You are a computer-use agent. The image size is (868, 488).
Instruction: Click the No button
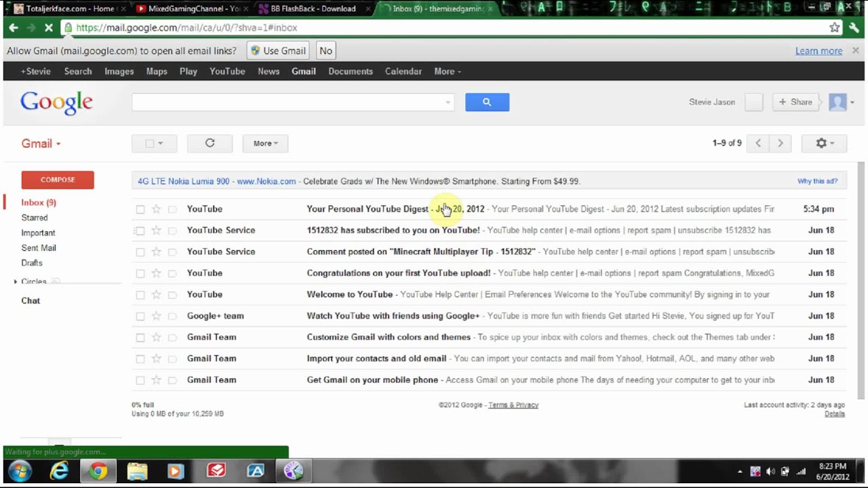[x=325, y=51]
